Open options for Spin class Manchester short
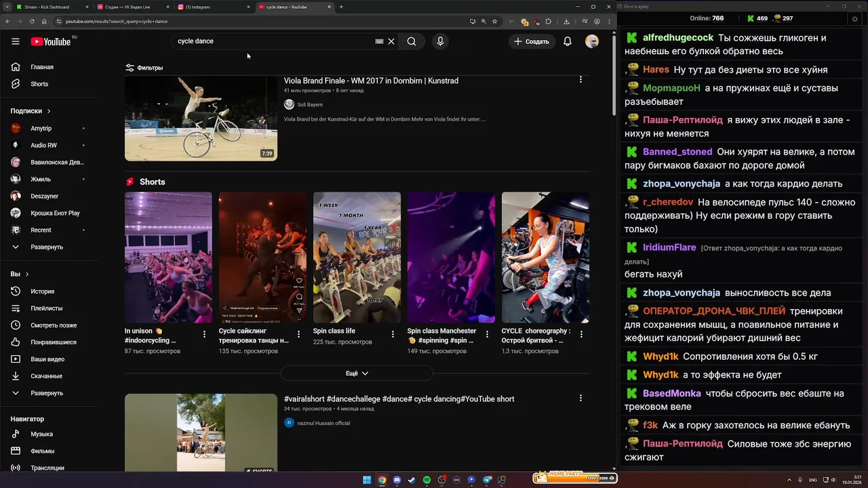 (487, 334)
